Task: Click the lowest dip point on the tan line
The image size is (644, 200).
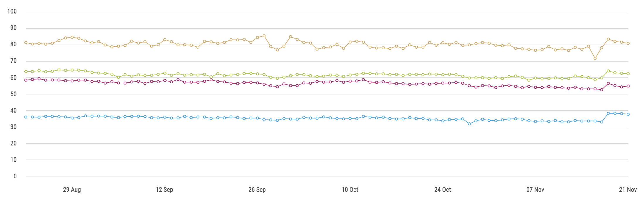Action: click(595, 58)
